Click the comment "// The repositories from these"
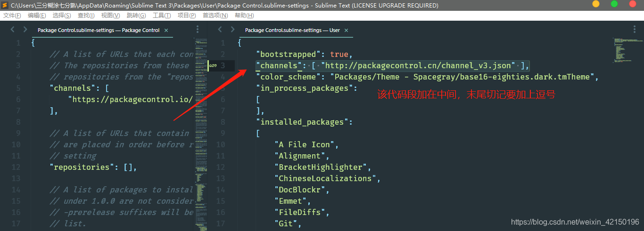This screenshot has height=231, width=644. point(119,65)
